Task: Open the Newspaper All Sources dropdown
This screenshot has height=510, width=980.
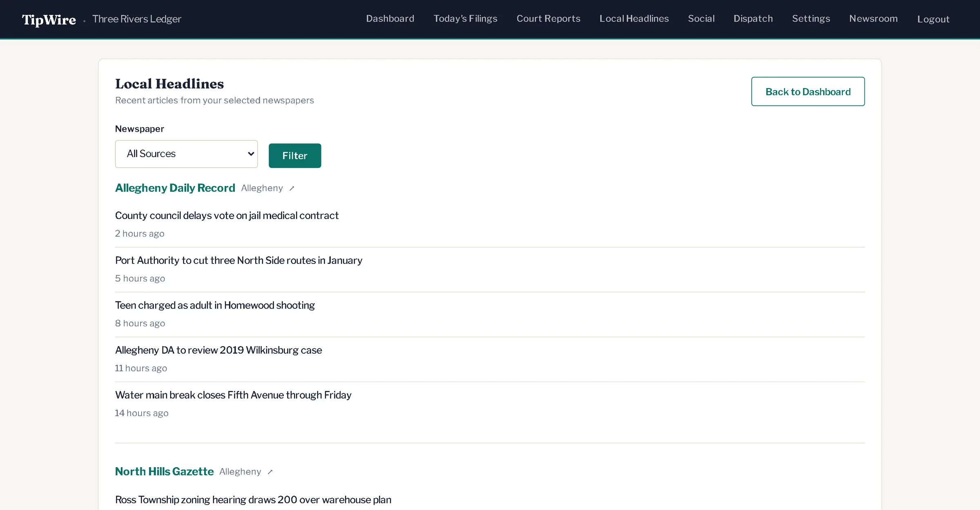Action: pyautogui.click(x=186, y=154)
